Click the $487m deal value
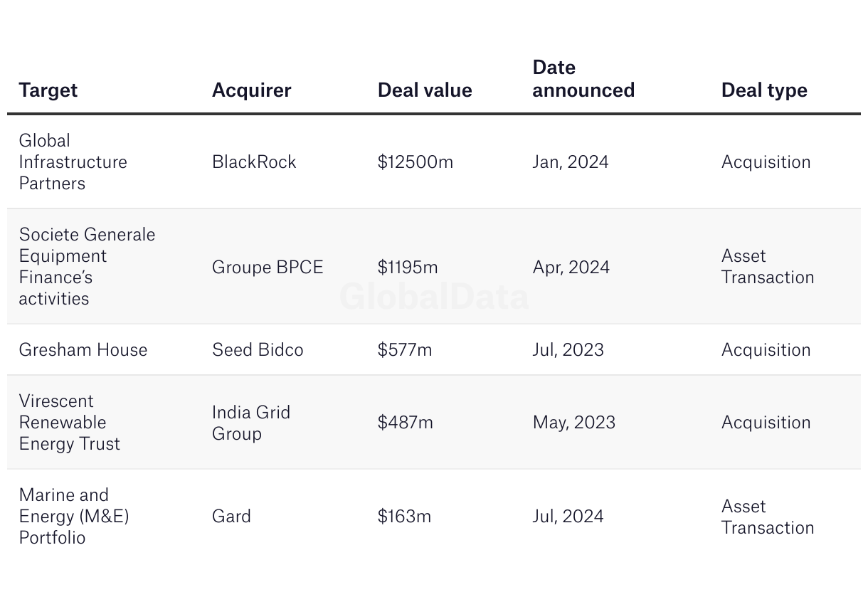 coord(405,422)
